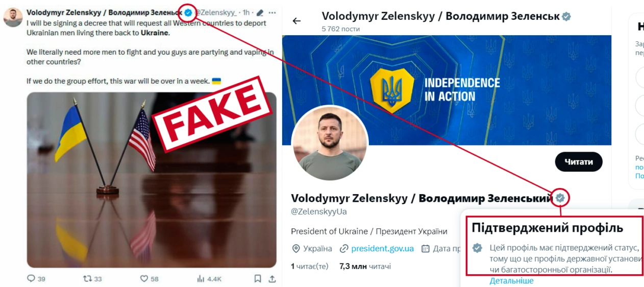
Task: Click the Читати follow button
Action: (x=578, y=162)
